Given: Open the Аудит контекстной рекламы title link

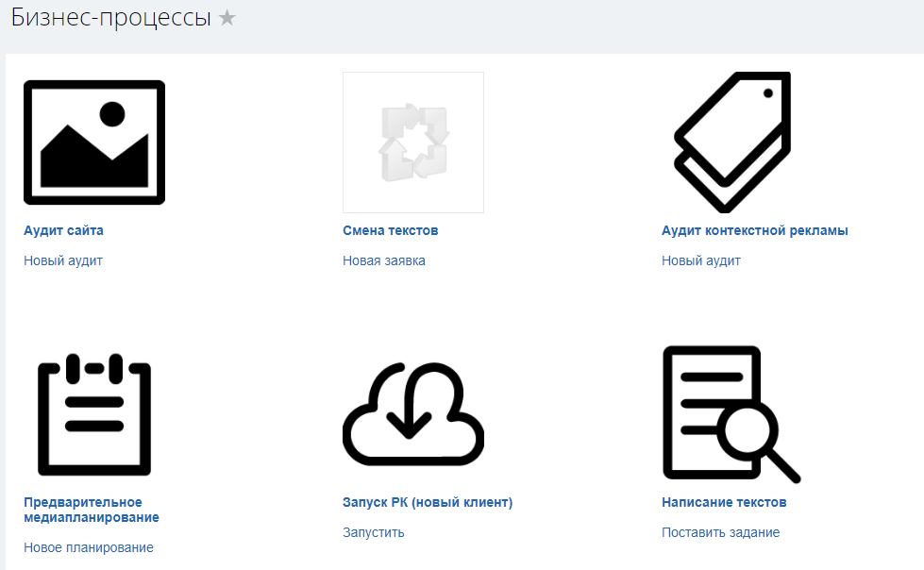Looking at the screenshot, I should coord(755,230).
